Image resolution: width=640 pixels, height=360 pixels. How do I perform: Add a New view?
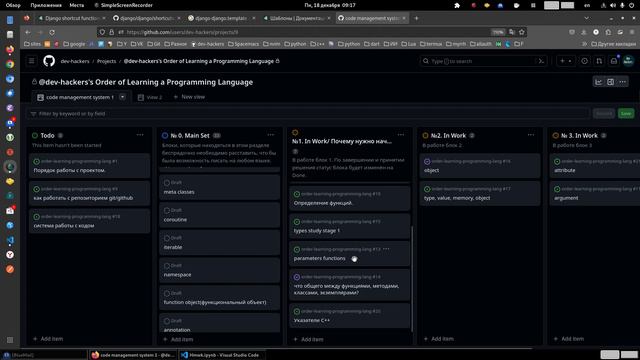pos(189,97)
